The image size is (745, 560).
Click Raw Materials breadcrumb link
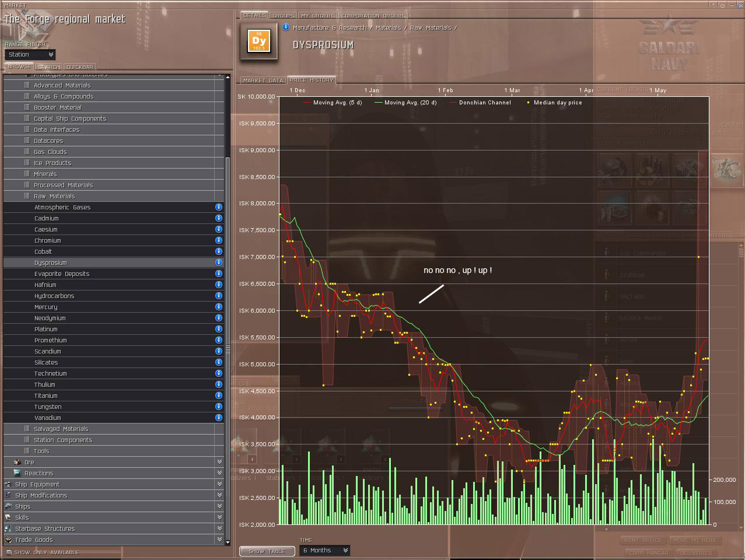[x=431, y=27]
